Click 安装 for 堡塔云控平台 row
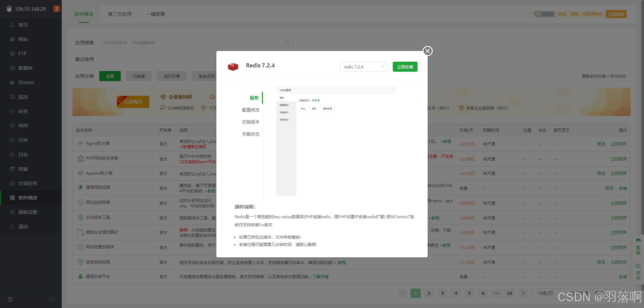The width and height of the screenshot is (644, 308). tap(623, 276)
